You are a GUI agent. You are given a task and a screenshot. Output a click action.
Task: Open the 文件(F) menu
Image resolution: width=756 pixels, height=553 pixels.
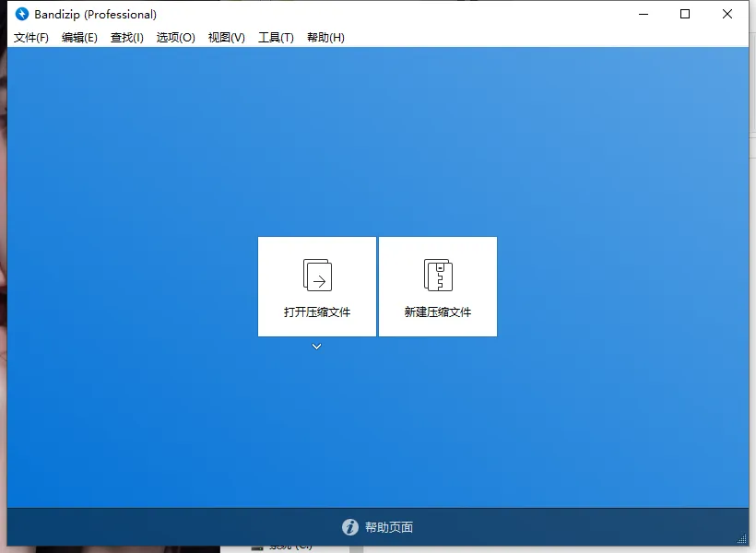[x=30, y=38]
